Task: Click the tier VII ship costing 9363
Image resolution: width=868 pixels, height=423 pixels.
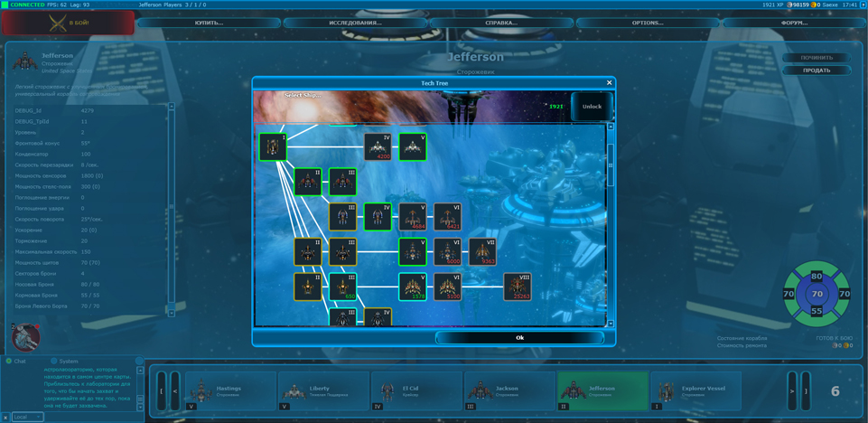Action: (482, 251)
